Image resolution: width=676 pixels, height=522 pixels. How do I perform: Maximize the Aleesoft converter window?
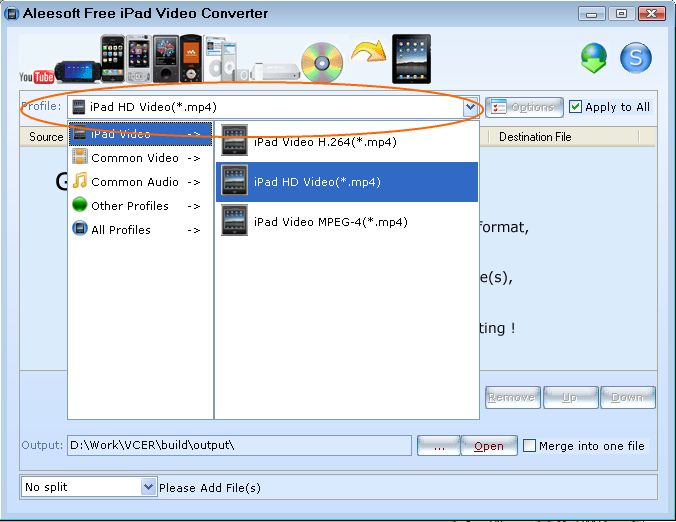tap(621, 14)
